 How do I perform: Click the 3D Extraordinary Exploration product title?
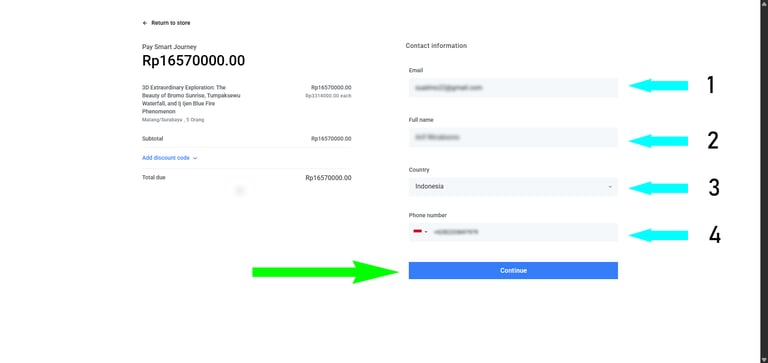191,99
